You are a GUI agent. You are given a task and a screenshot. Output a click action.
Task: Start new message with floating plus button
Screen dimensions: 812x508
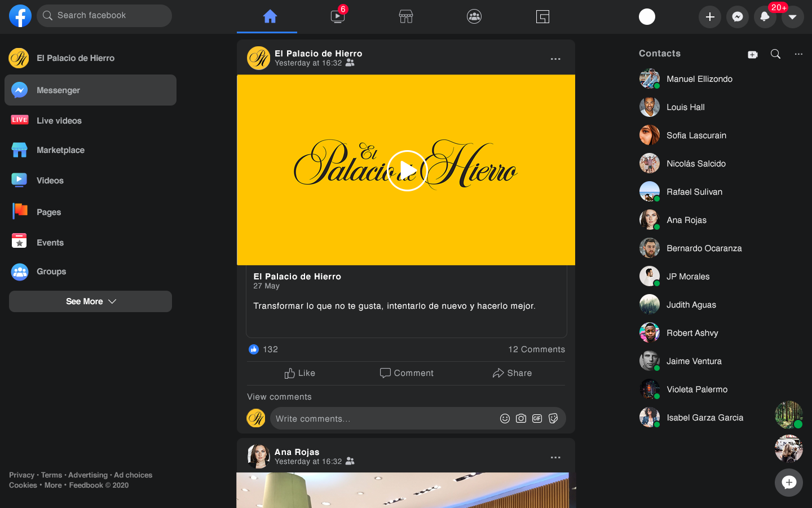(789, 483)
